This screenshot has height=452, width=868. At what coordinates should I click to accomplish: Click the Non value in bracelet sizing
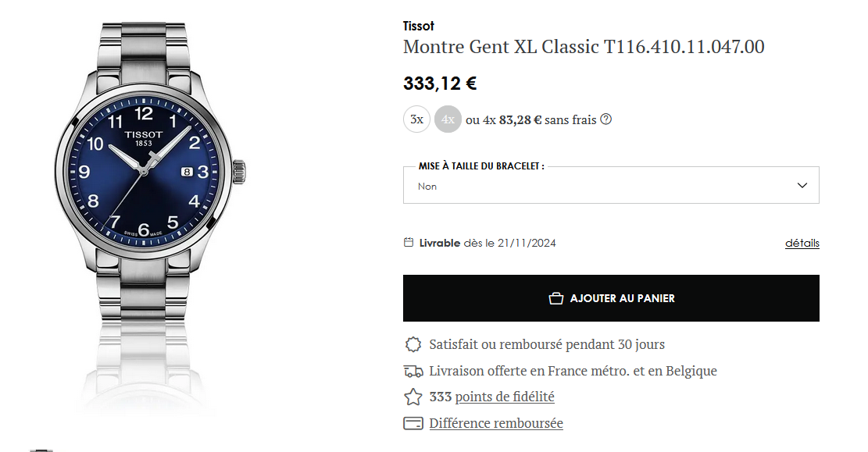(427, 187)
